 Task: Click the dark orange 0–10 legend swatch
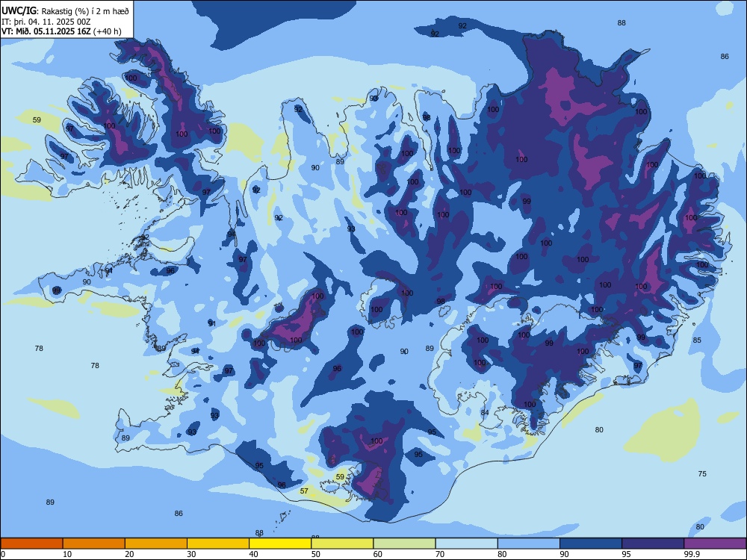pyautogui.click(x=31, y=544)
